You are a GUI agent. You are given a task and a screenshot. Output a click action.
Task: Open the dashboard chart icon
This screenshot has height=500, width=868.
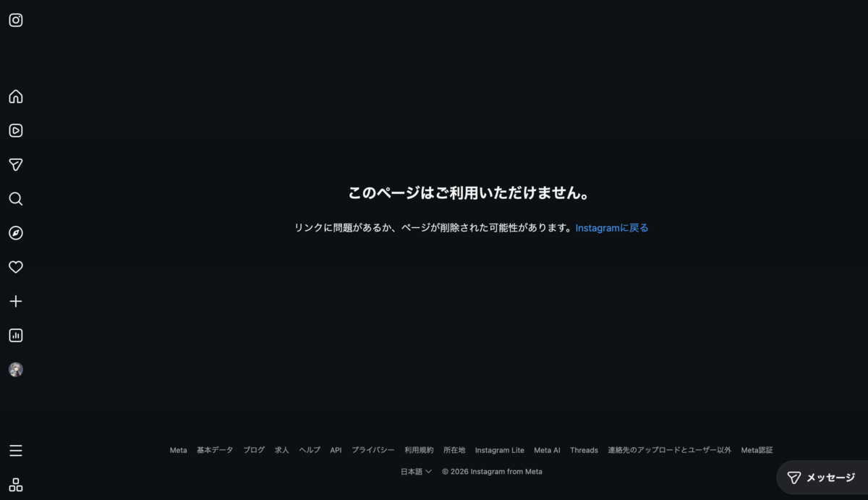tap(16, 336)
